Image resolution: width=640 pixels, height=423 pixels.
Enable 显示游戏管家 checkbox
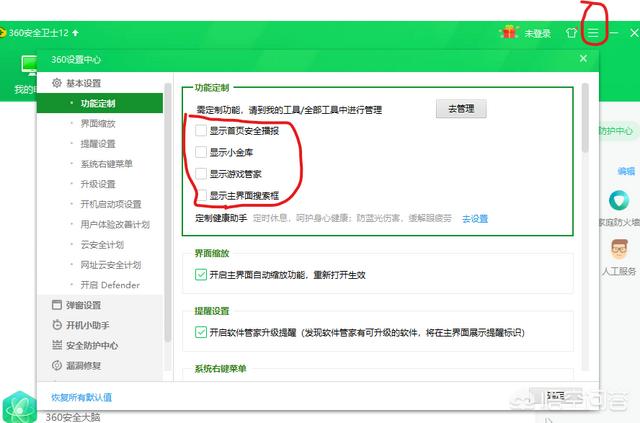point(201,174)
